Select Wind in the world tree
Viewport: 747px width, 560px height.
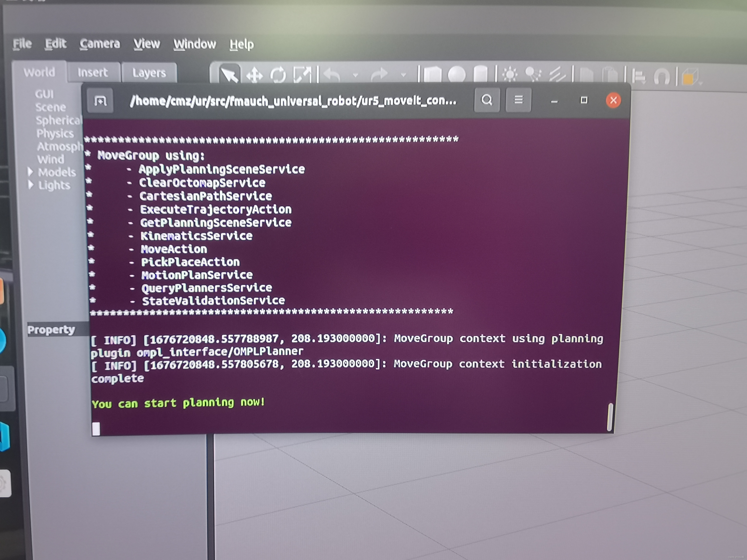point(51,159)
